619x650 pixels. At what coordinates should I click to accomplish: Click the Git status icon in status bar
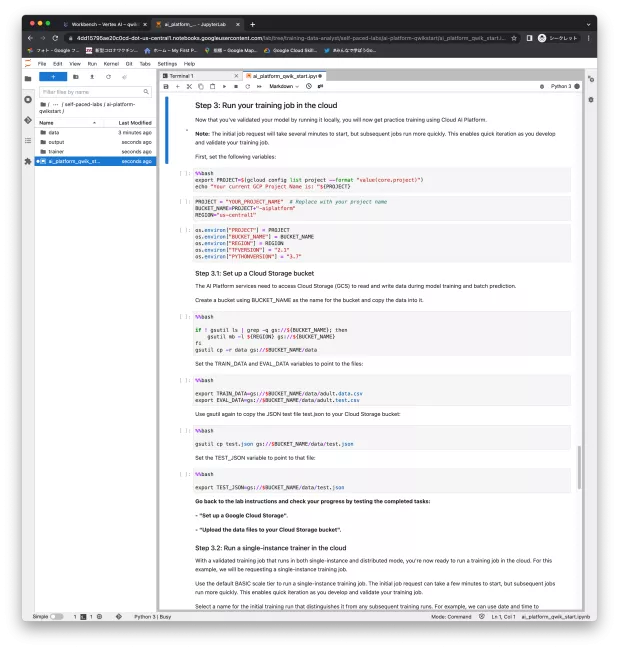119,617
